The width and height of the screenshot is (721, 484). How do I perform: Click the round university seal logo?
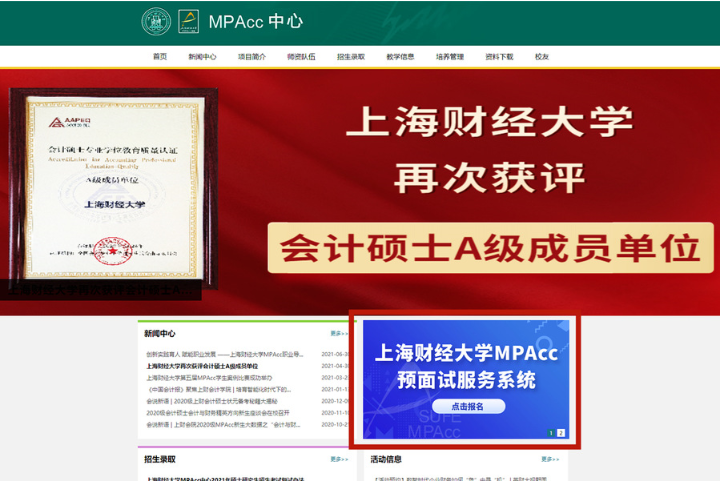tap(156, 21)
